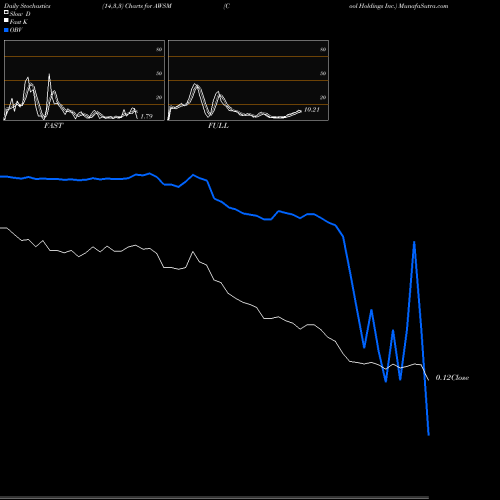Click the tall blue OBV spike peak

coord(414,242)
